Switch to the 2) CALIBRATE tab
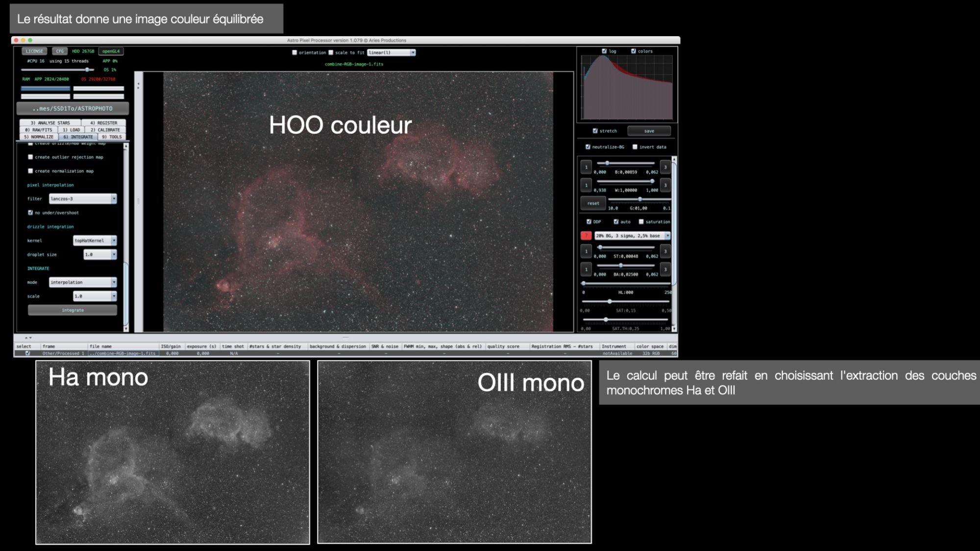980x551 pixels. tap(105, 130)
